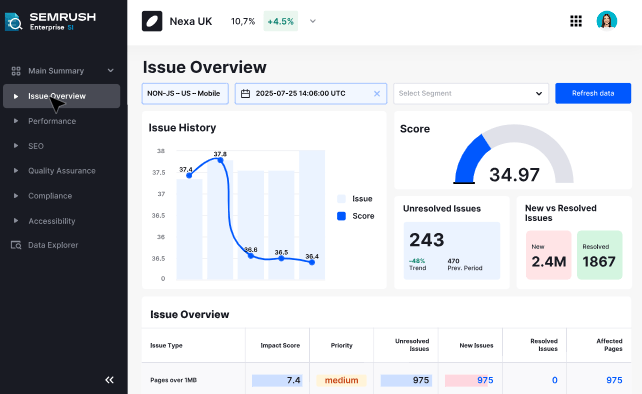
Task: Collapse sidebar with double chevron icon
Action: [x=109, y=380]
